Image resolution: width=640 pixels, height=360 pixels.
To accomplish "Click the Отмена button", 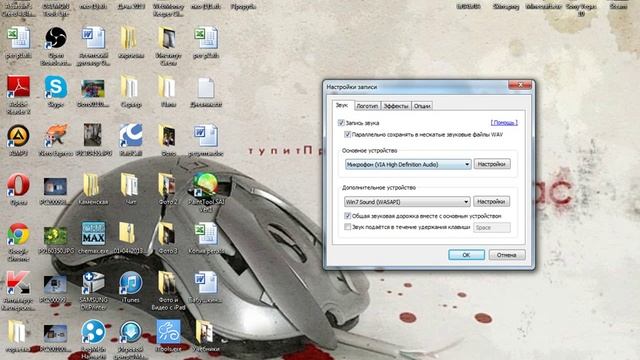I will [507, 255].
